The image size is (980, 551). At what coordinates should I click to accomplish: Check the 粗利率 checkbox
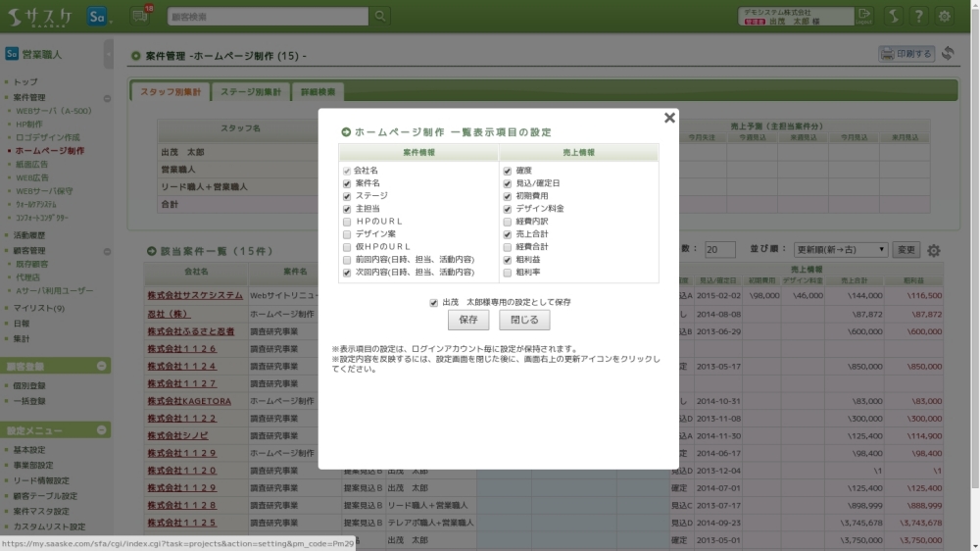coord(508,273)
